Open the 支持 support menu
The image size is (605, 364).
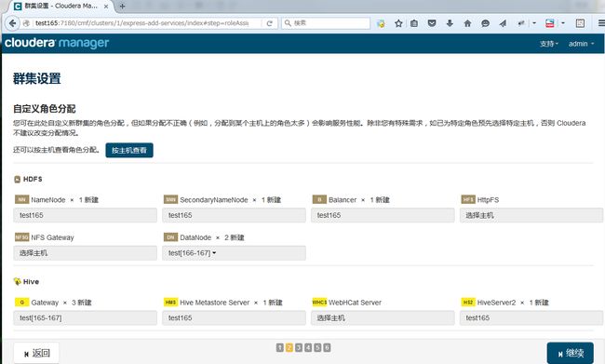pos(548,44)
